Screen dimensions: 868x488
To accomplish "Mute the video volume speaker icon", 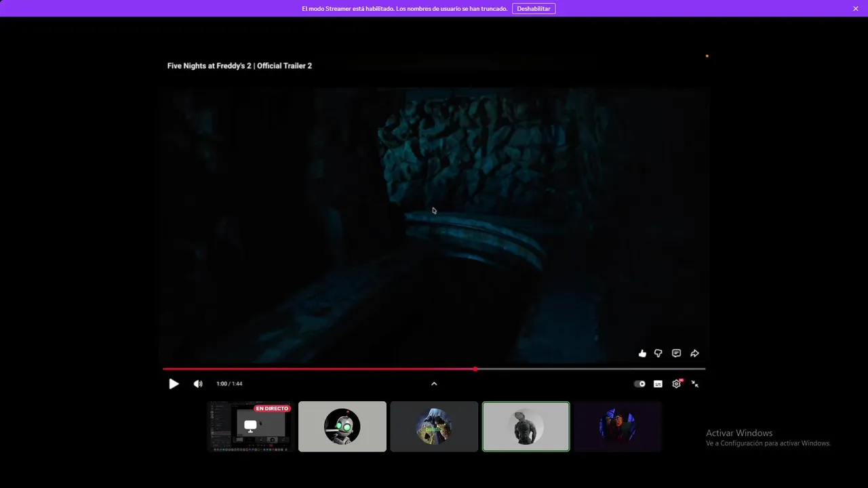I will click(198, 384).
